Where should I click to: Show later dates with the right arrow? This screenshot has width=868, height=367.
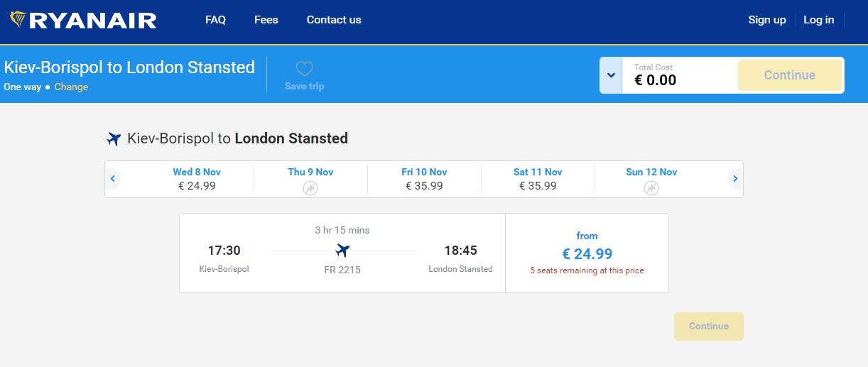point(735,179)
